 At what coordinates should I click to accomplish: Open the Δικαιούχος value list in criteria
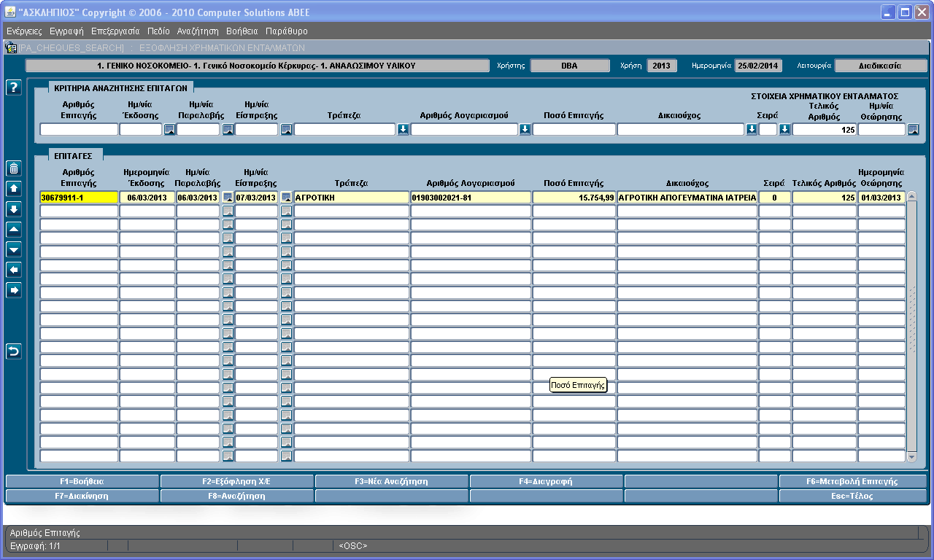752,130
